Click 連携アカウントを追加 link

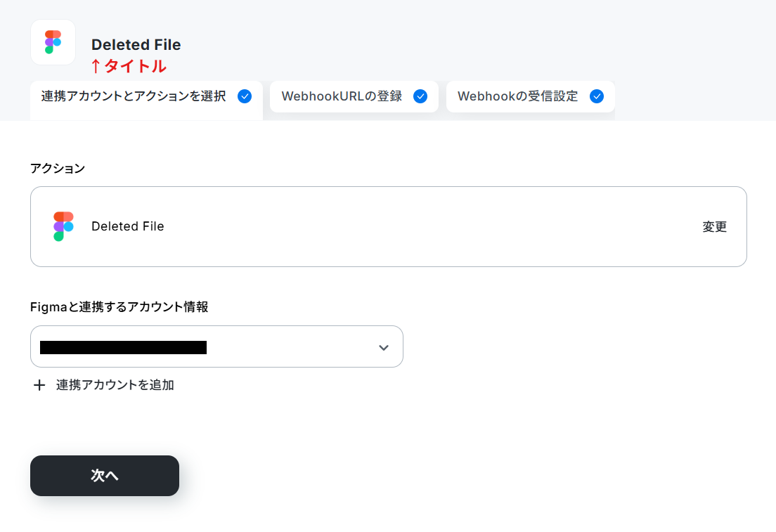(115, 385)
